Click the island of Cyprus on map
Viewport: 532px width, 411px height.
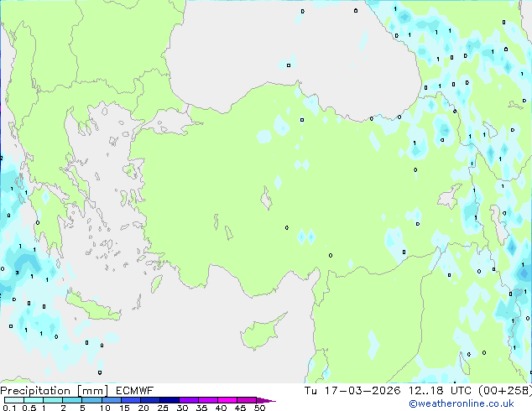pos(261,333)
